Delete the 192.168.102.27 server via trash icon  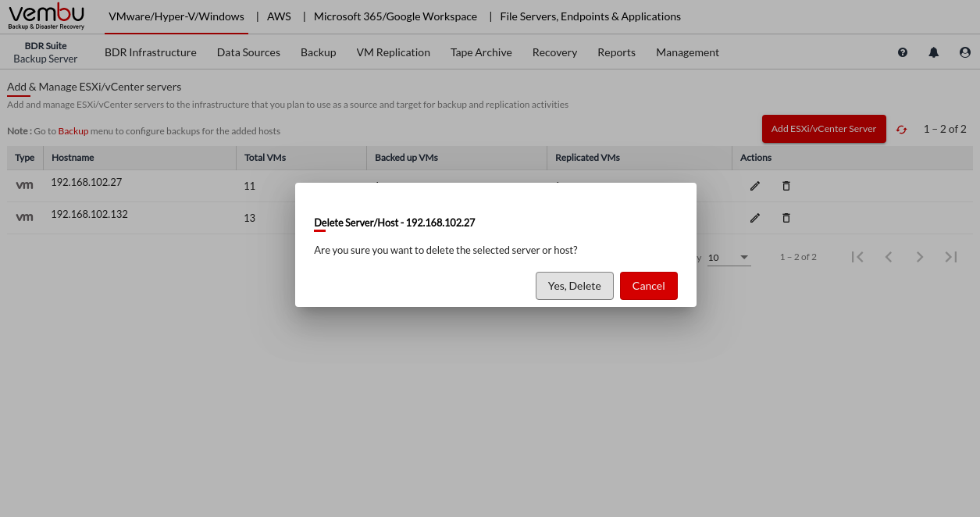click(786, 186)
